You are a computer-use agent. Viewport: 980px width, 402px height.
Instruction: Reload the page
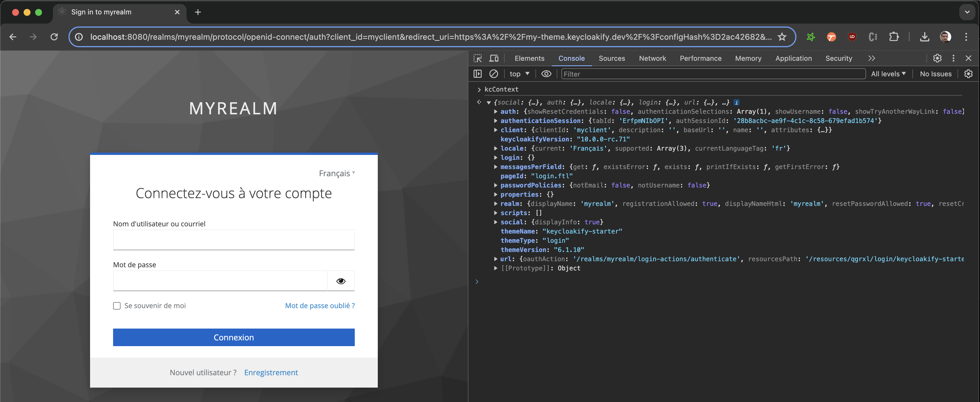[54, 37]
